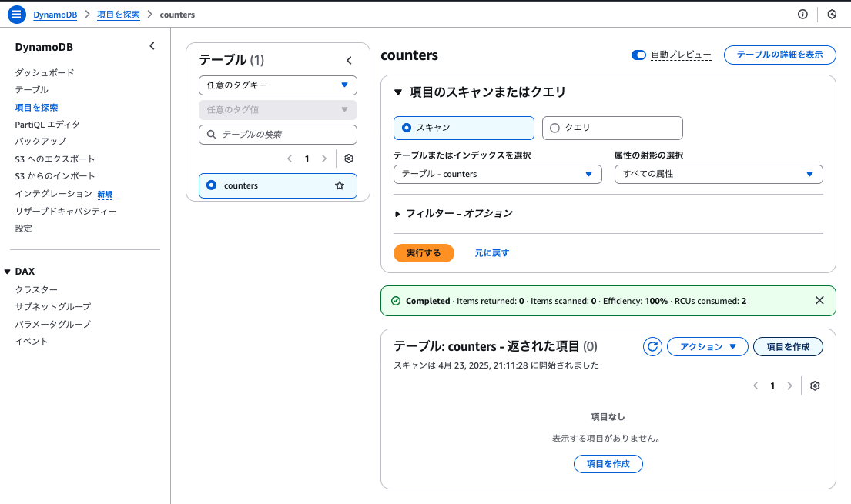Viewport: 851px width, 504px height.
Task: Open テーブル - counters index dropdown
Action: coord(498,174)
